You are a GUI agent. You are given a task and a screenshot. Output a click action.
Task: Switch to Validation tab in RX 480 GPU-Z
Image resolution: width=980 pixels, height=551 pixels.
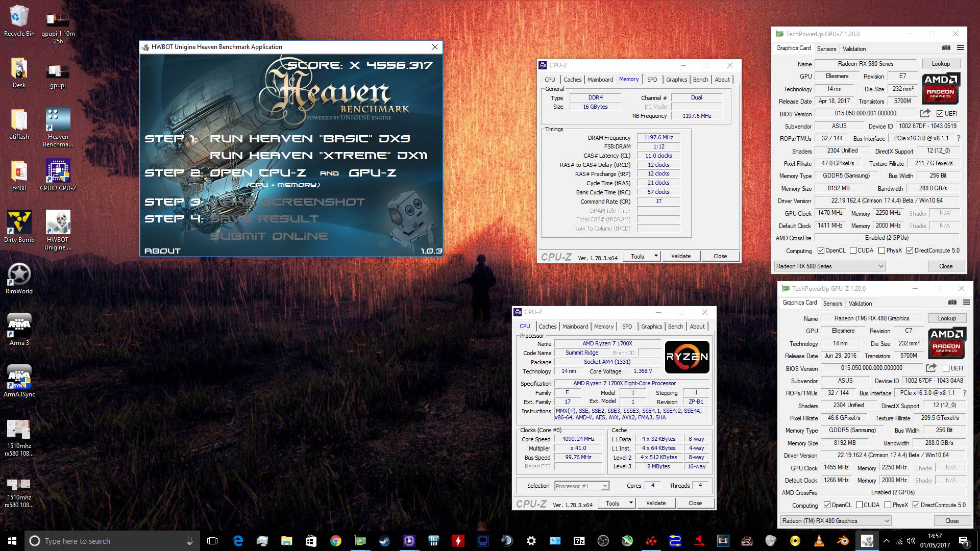point(860,304)
